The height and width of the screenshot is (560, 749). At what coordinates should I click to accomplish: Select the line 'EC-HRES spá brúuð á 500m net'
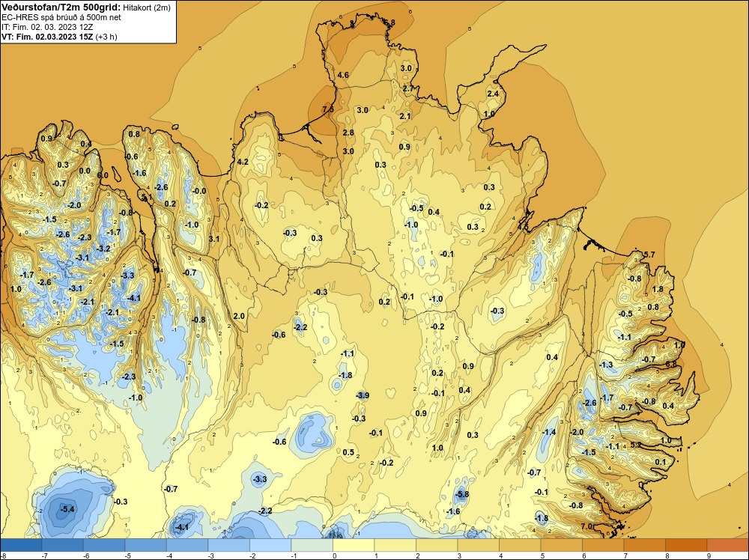click(x=61, y=17)
